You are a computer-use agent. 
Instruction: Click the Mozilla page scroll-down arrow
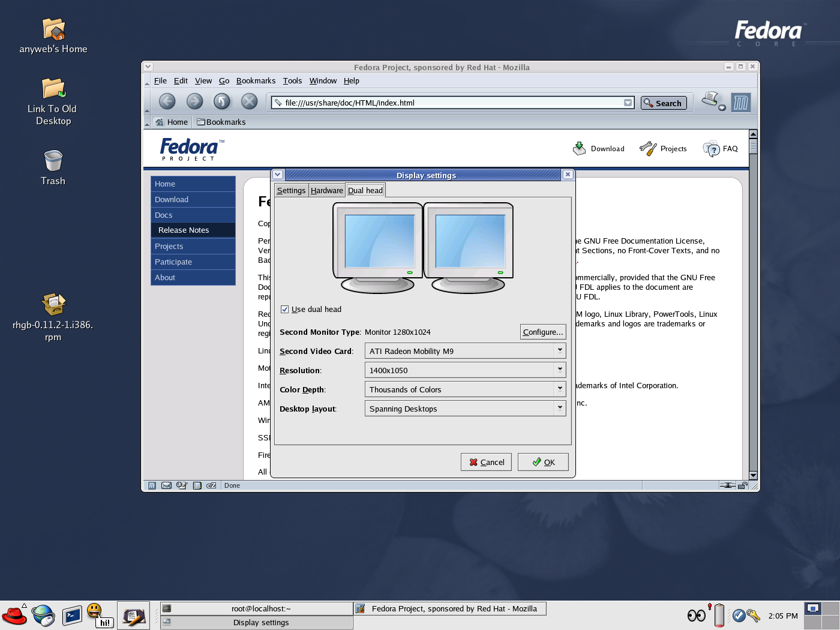click(753, 475)
